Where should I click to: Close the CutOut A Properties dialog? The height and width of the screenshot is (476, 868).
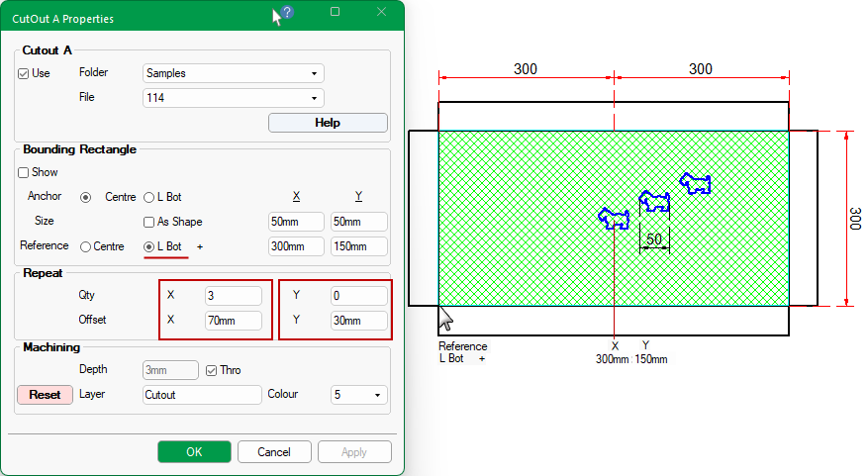(x=381, y=12)
